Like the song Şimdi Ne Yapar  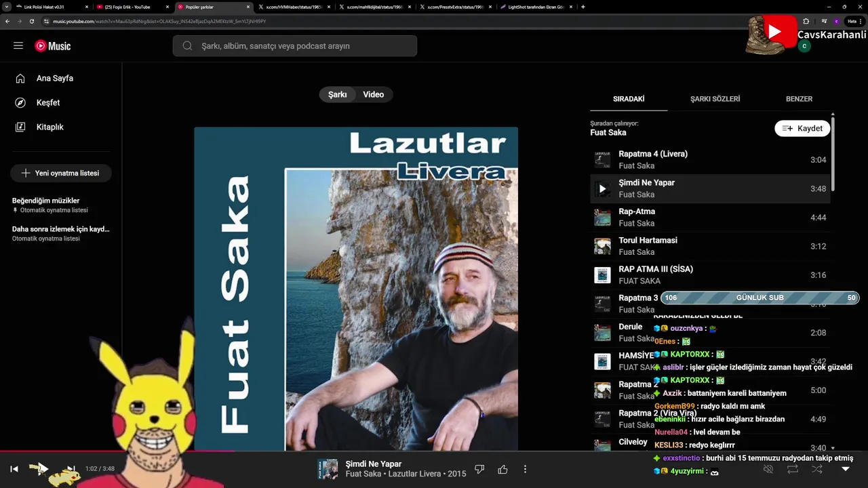502,469
